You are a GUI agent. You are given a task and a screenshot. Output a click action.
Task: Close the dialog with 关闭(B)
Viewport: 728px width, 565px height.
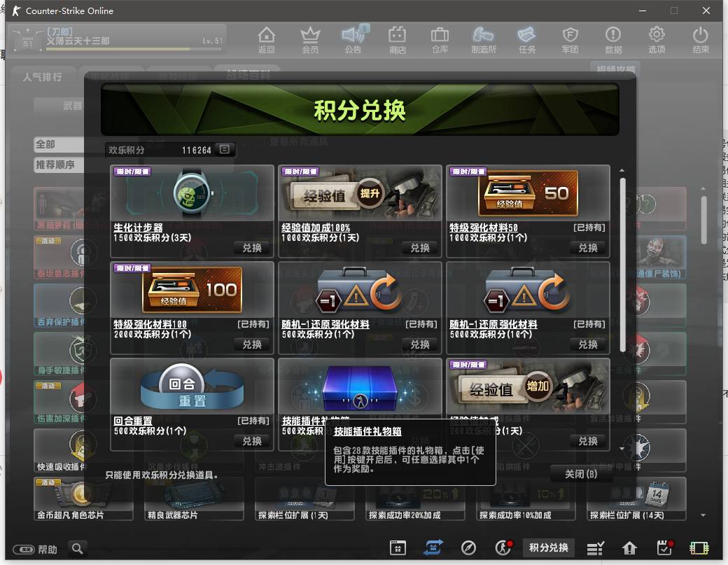tap(581, 474)
